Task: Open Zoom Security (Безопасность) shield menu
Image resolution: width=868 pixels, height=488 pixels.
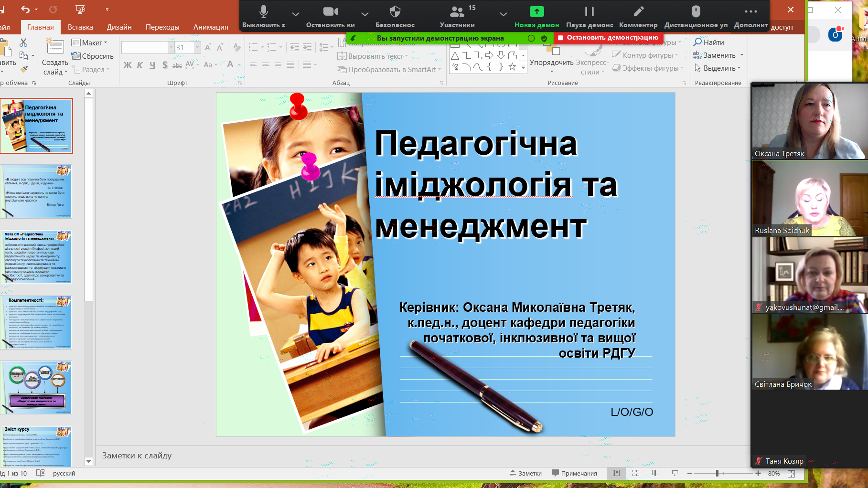Action: [395, 16]
